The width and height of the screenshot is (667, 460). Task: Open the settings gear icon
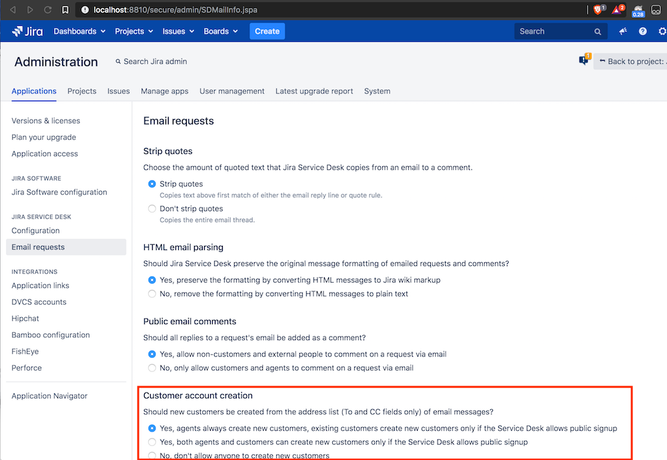[x=662, y=31]
